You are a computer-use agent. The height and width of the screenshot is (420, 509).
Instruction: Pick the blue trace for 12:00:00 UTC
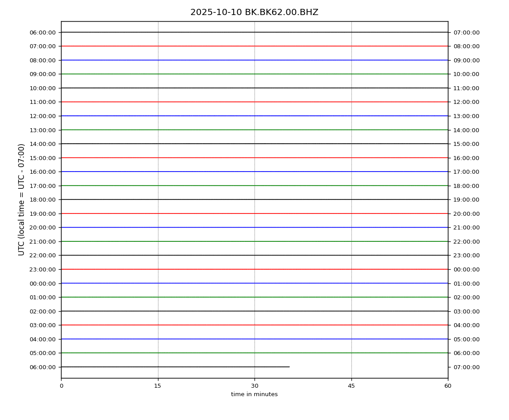[254, 116]
